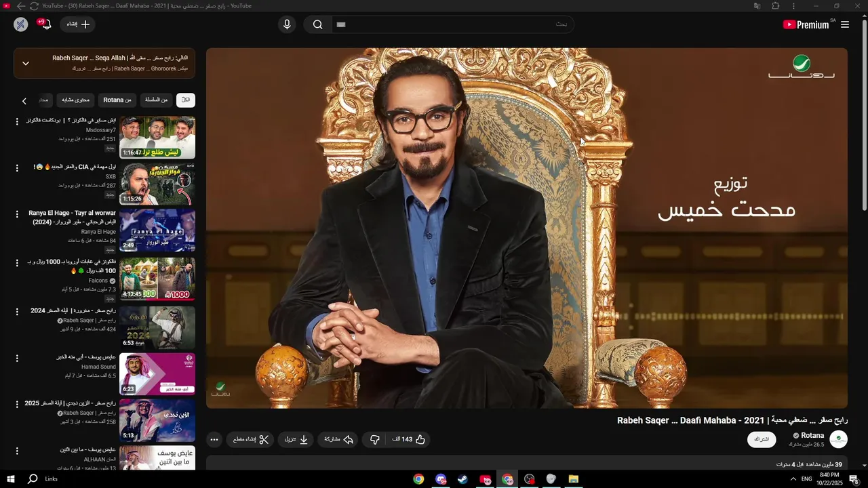Open the 8:40 PM clock and date
This screenshot has width=868, height=488.
click(829, 479)
